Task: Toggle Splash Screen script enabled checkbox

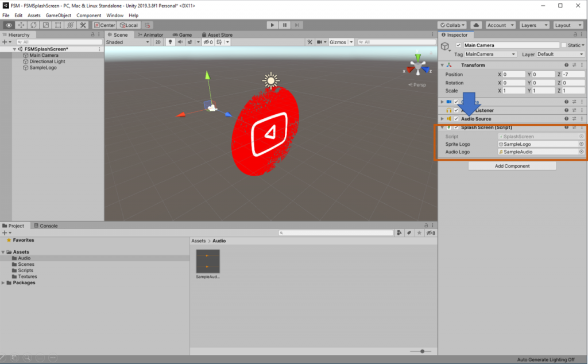Action: pos(457,127)
